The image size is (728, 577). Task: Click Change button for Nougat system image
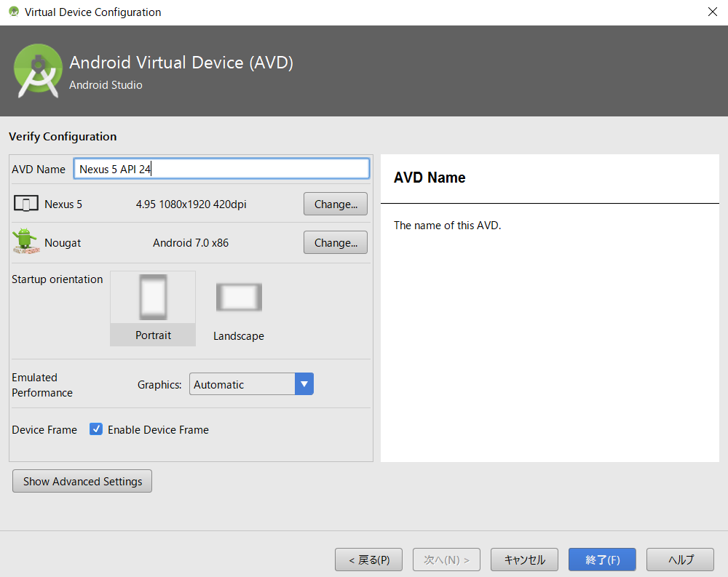(x=335, y=243)
